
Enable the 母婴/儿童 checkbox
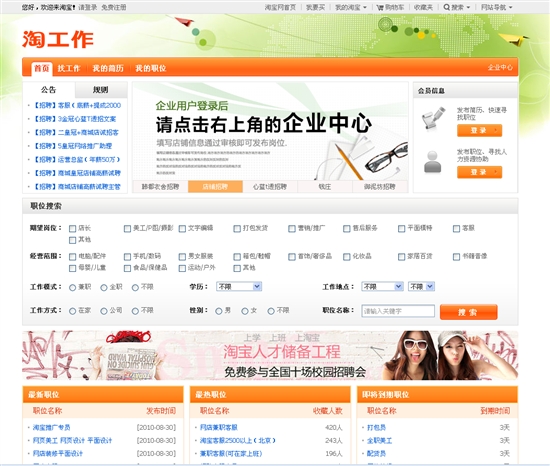click(73, 269)
